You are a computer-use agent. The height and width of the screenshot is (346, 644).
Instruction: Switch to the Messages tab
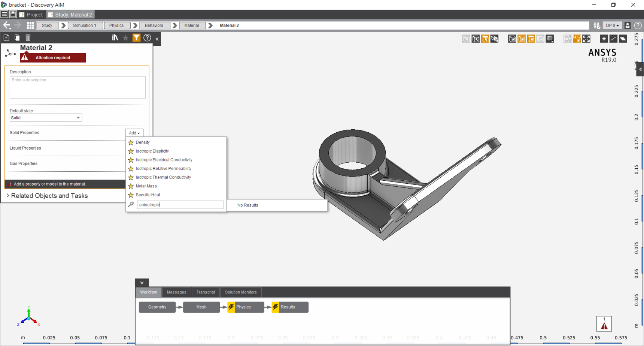(176, 292)
